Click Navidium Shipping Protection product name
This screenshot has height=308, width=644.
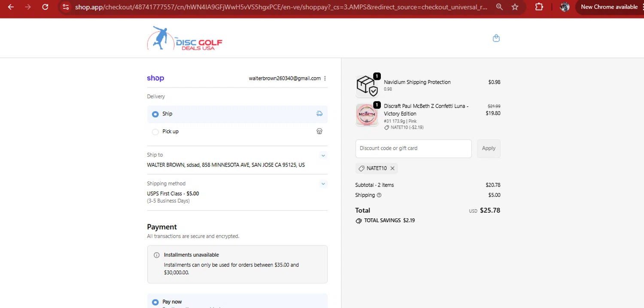click(x=417, y=82)
